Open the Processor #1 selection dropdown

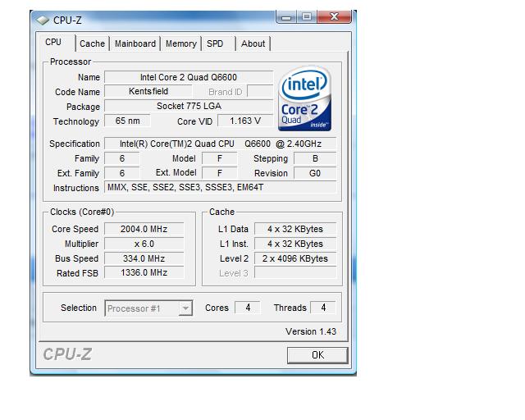coord(148,308)
